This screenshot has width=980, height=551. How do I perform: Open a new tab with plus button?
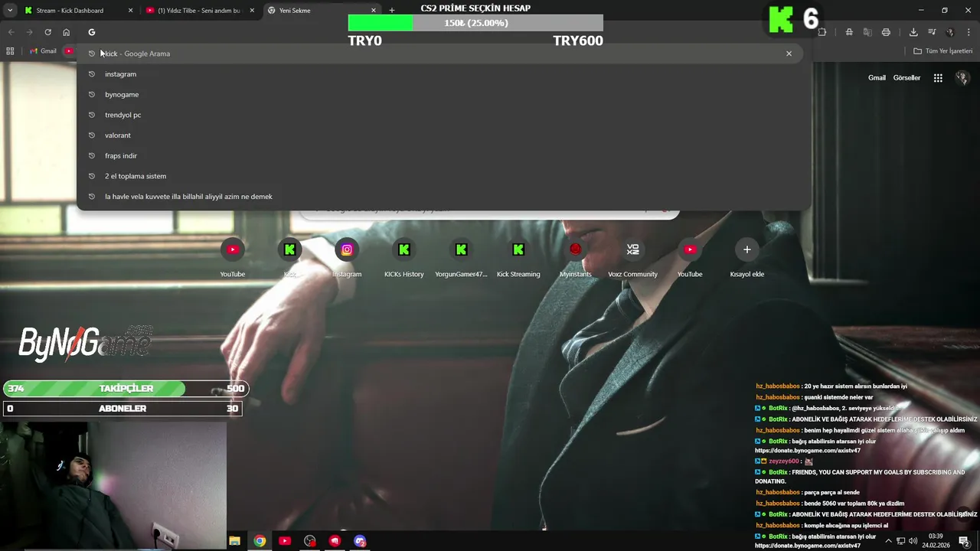392,11
